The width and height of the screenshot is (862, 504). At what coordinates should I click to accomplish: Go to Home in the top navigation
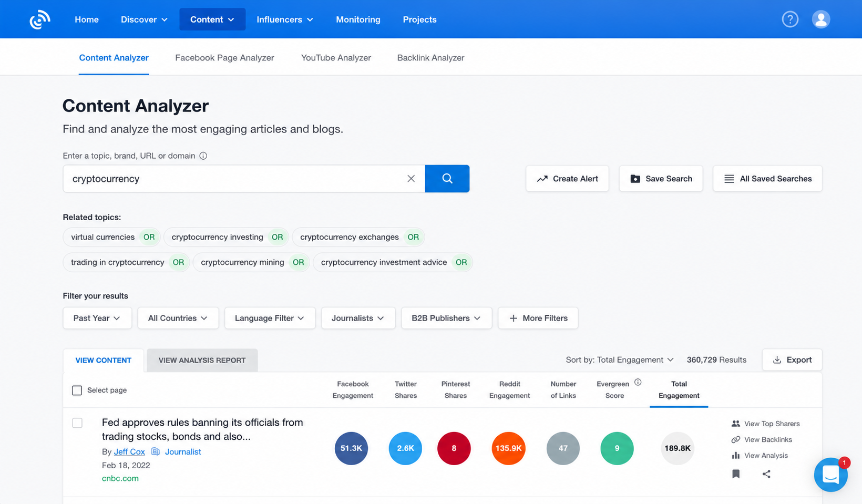87,19
